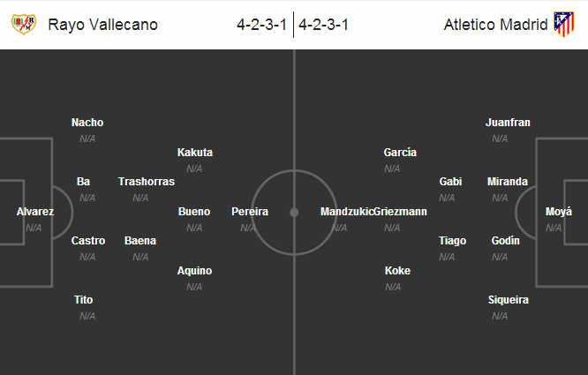588x375 pixels.
Task: Click left-back Siqueira
Action: 509,300
